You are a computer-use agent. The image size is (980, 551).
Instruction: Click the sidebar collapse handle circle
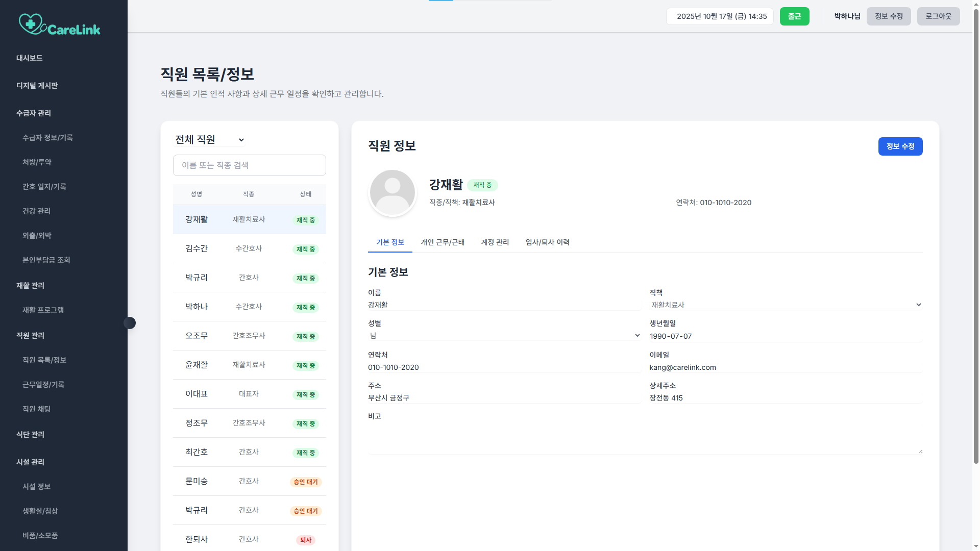(130, 323)
